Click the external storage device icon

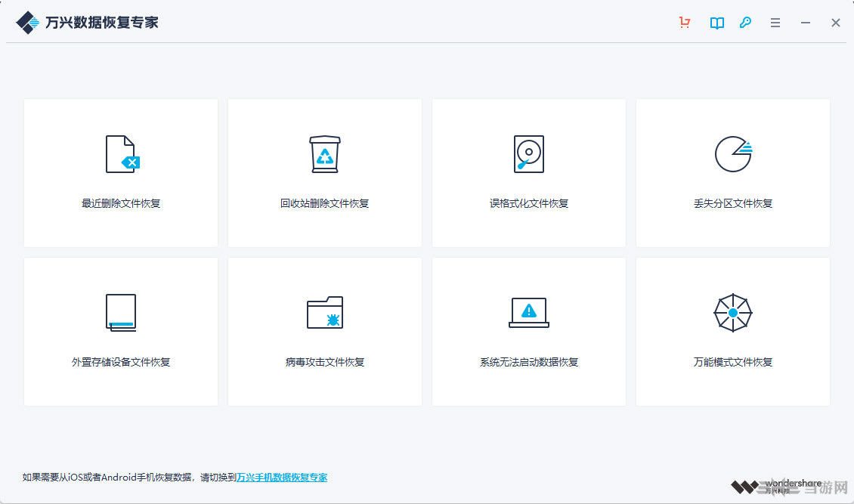[121, 313]
